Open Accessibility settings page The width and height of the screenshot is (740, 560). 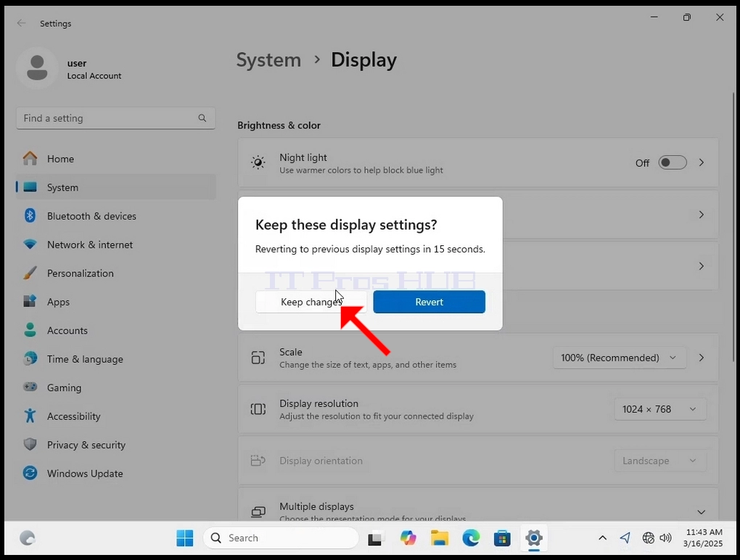(115, 416)
